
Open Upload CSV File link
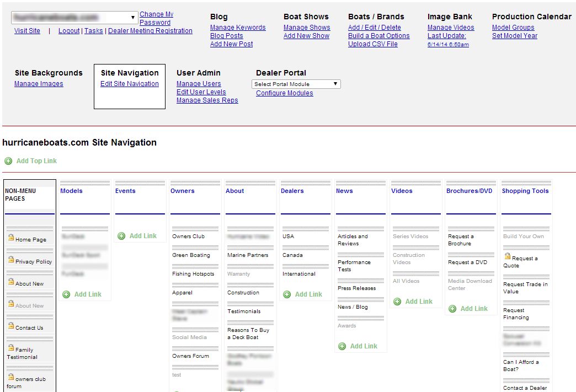tap(372, 44)
